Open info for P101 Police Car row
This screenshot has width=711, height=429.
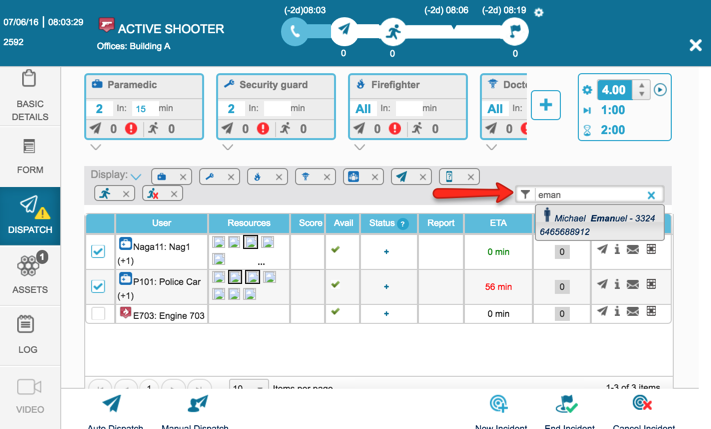pyautogui.click(x=617, y=284)
